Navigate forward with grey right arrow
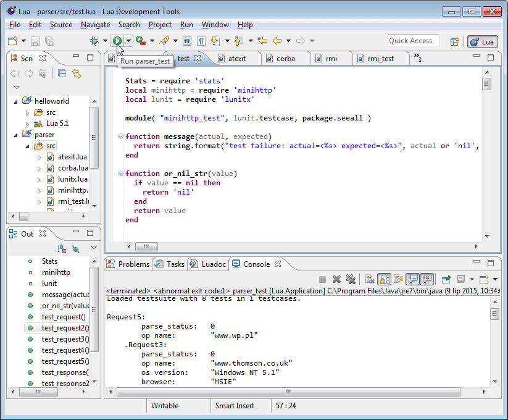This screenshot has height=420, width=508. pyautogui.click(x=301, y=41)
